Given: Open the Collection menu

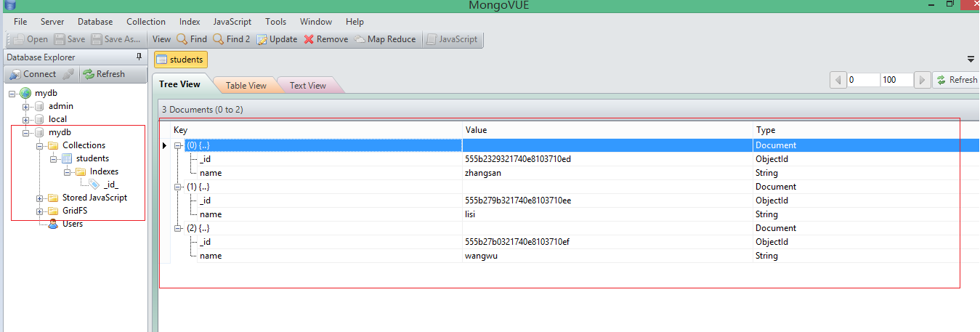Looking at the screenshot, I should (x=146, y=22).
